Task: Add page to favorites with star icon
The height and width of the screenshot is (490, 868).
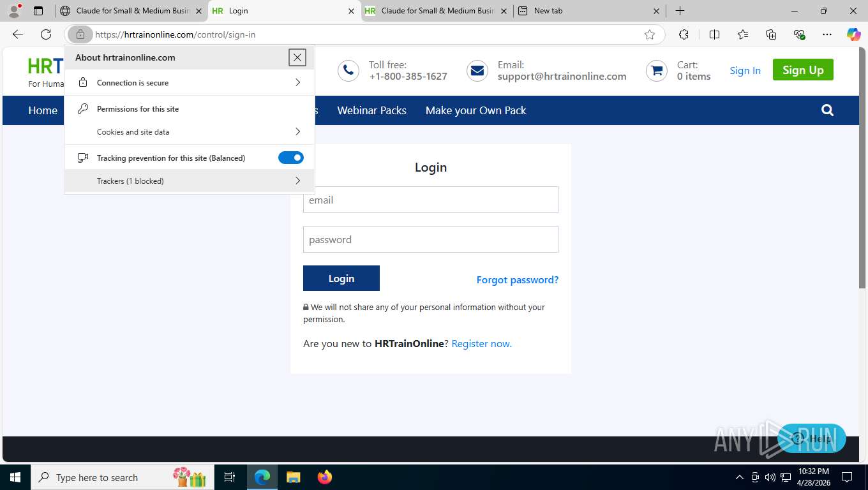Action: pos(650,34)
